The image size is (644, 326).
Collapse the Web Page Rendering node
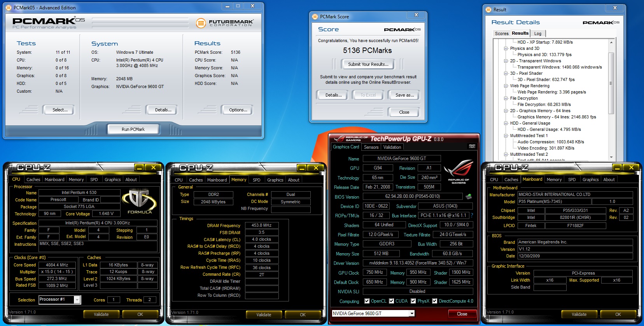pos(506,86)
